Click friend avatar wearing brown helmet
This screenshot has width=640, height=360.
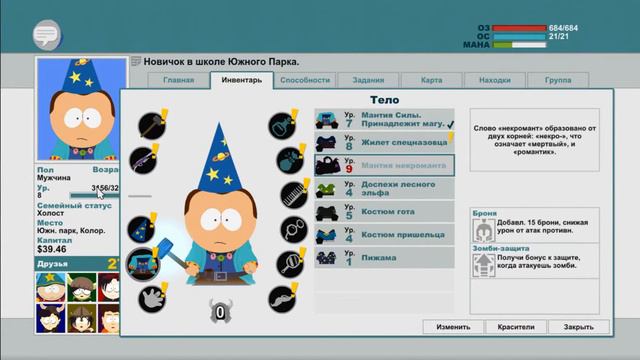[x=82, y=318]
